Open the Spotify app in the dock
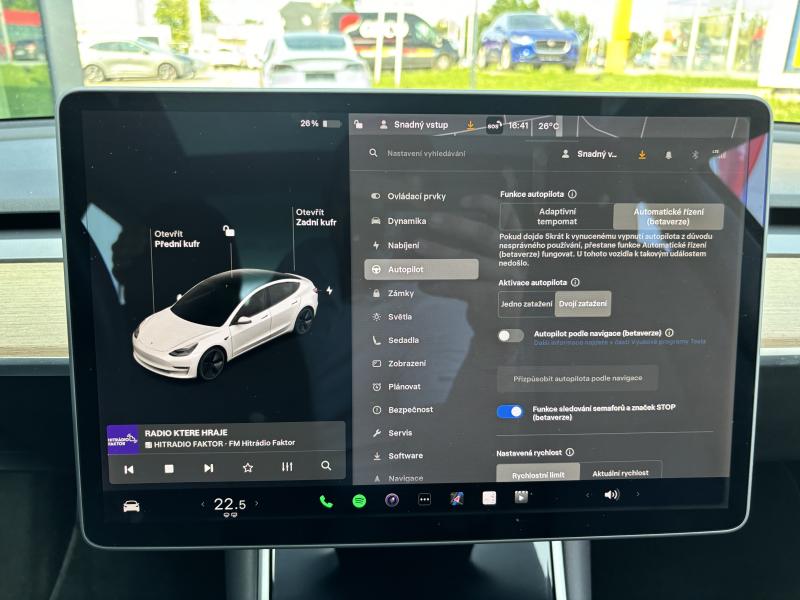Image resolution: width=800 pixels, height=600 pixels. pos(359,501)
